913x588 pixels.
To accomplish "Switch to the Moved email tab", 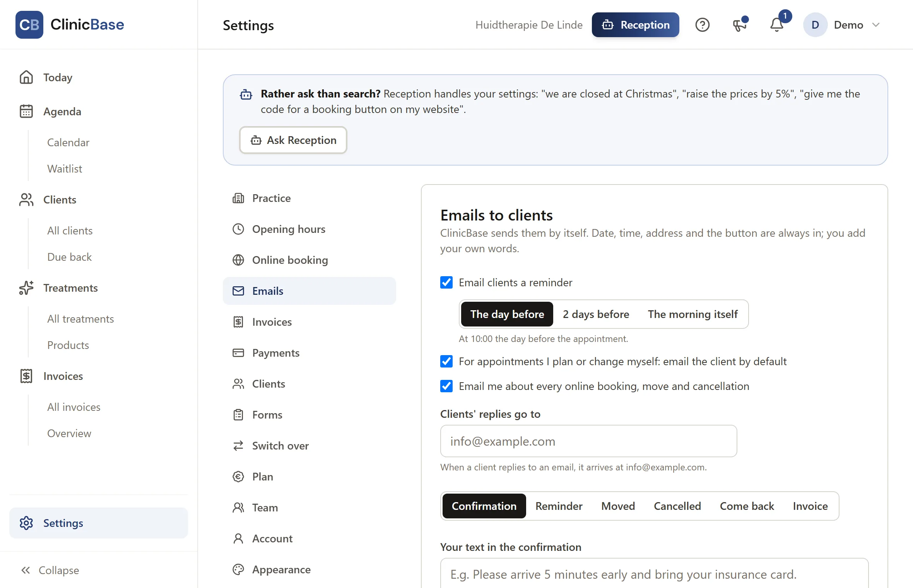I will pos(618,506).
